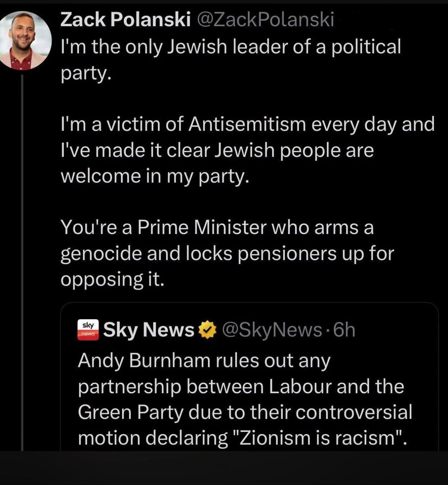Click "partnership between Labour and the" line

coord(241,387)
